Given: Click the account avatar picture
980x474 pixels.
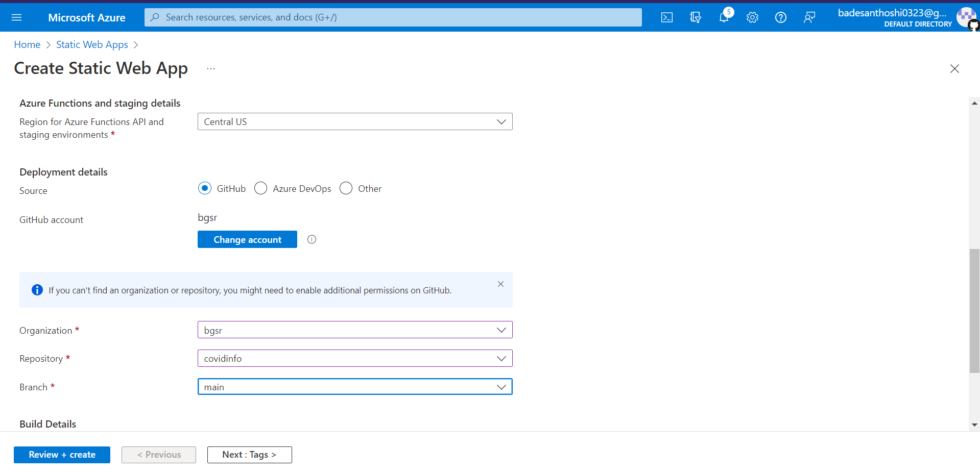Looking at the screenshot, I should click(x=967, y=17).
